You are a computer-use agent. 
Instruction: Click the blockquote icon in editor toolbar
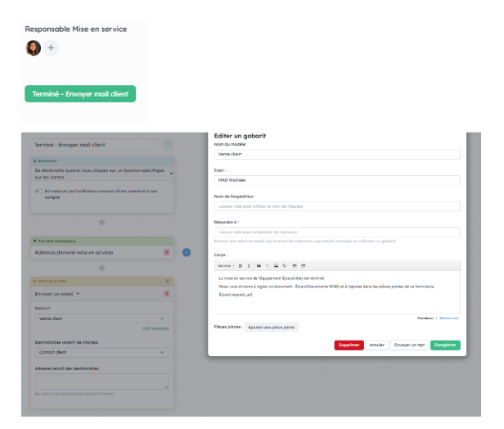click(259, 266)
